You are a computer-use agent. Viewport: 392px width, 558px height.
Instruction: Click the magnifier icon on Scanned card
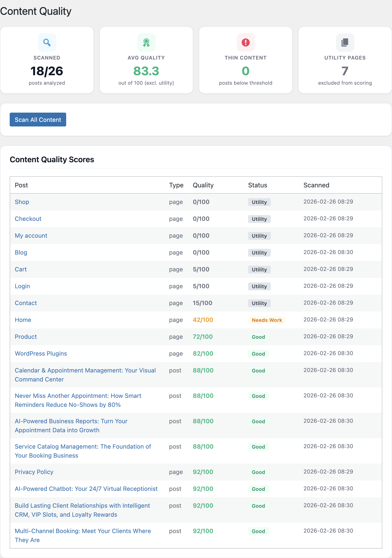point(47,42)
